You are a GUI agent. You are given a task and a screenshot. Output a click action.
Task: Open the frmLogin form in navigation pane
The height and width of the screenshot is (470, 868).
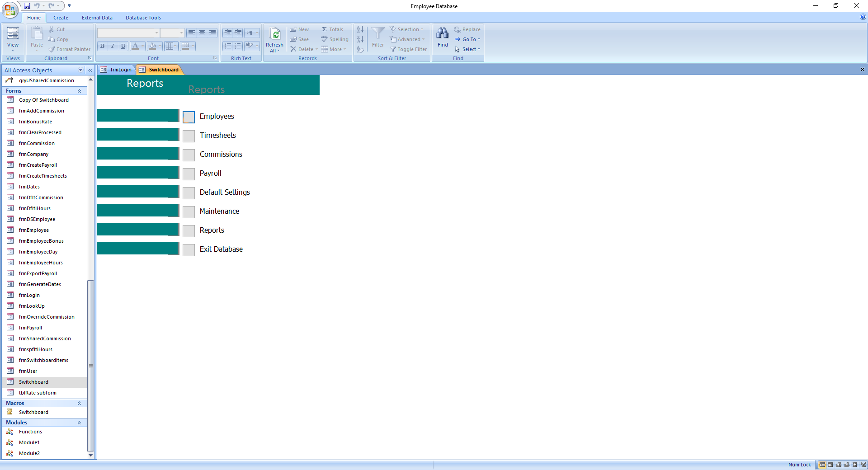29,295
